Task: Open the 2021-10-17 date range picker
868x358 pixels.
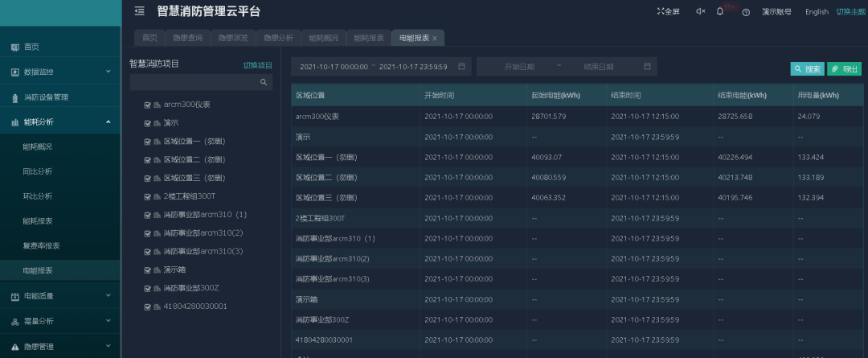Action: 381,67
